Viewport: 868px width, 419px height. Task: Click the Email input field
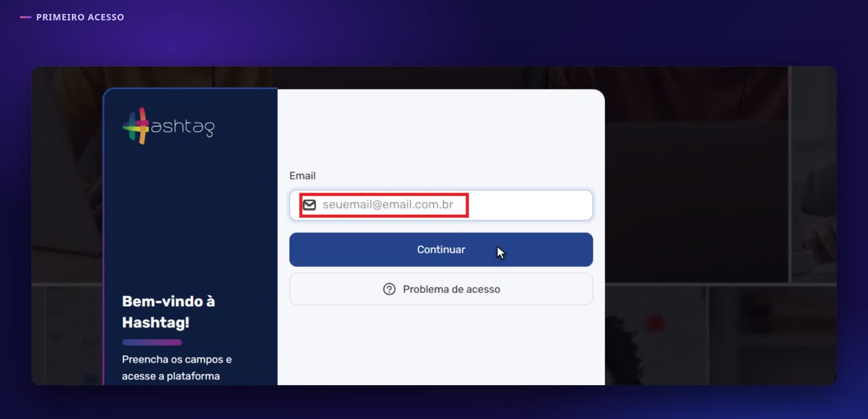click(x=441, y=205)
